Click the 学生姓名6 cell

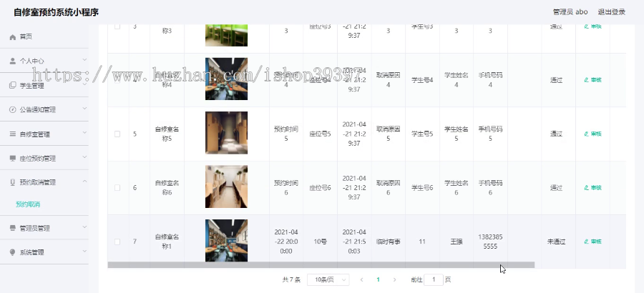point(456,187)
